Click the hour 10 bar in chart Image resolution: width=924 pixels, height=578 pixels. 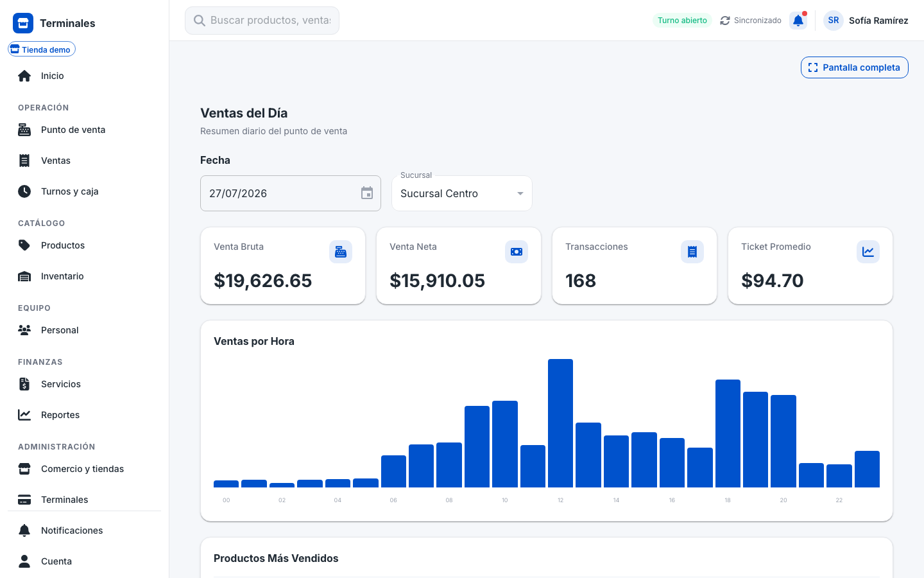point(505,444)
